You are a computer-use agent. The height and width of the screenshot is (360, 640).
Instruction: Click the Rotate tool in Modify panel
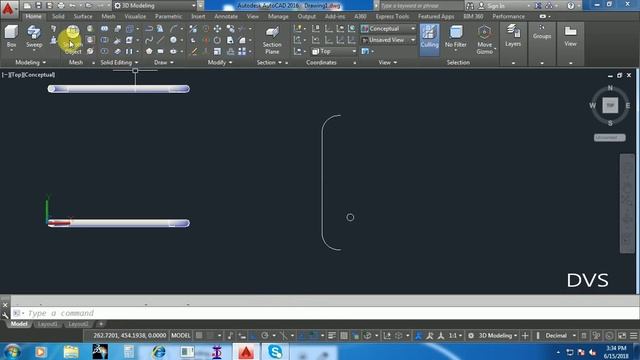point(217,40)
